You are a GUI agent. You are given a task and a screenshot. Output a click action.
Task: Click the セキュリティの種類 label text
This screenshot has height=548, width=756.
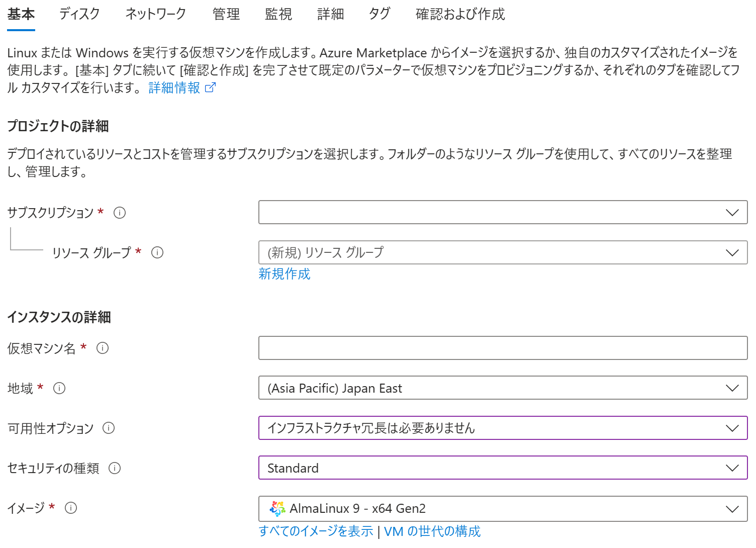point(53,468)
